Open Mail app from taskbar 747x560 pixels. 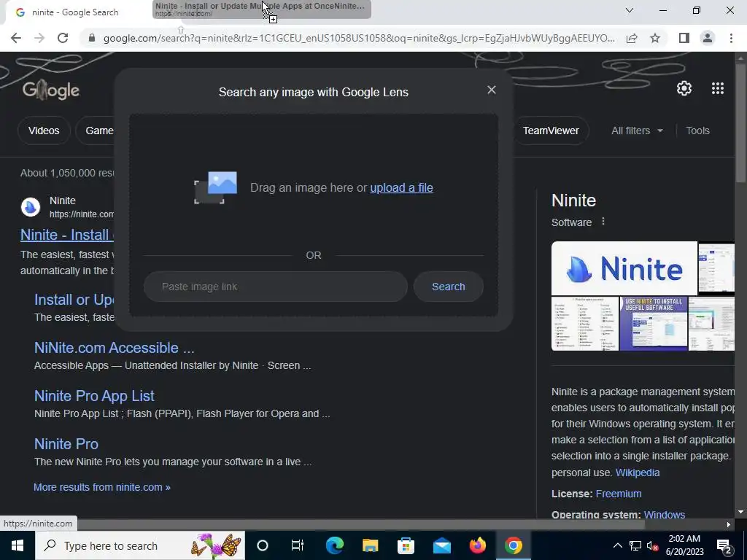pyautogui.click(x=441, y=545)
